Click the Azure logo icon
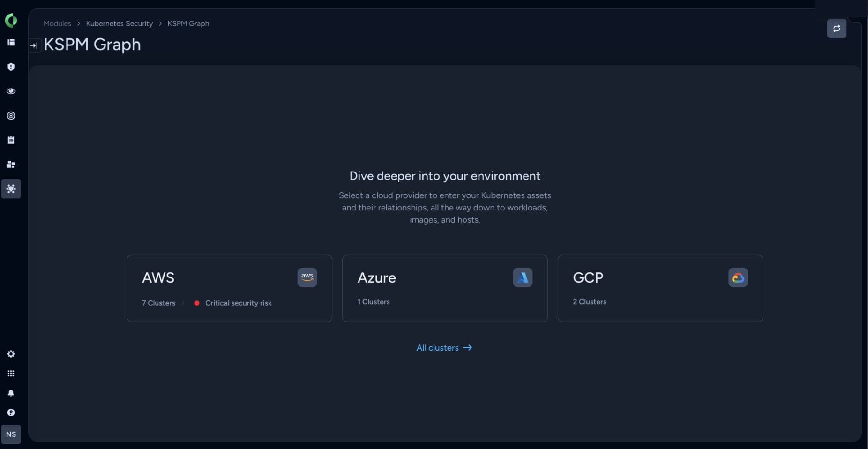The width and height of the screenshot is (868, 449). (x=523, y=277)
